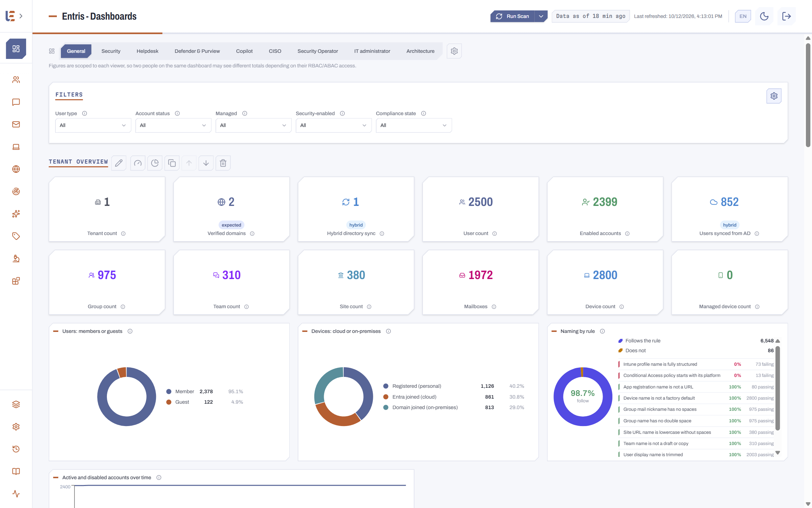Open the laptop devices sidebar icon

click(x=16, y=147)
